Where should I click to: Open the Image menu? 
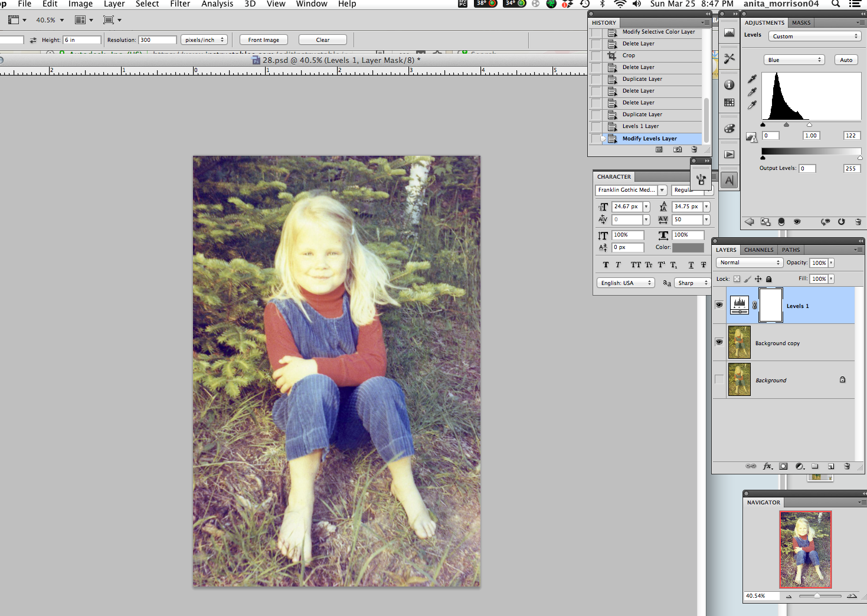pos(81,4)
